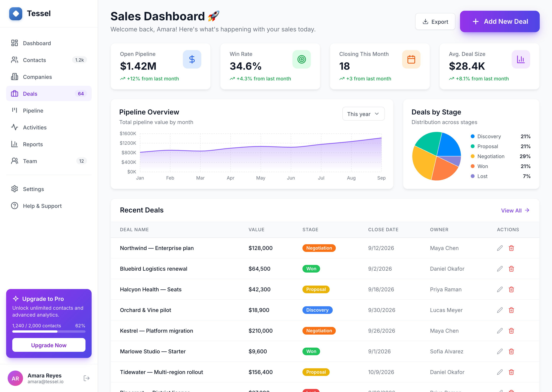
Task: Click the Upgrade Now button
Action: [x=49, y=345]
